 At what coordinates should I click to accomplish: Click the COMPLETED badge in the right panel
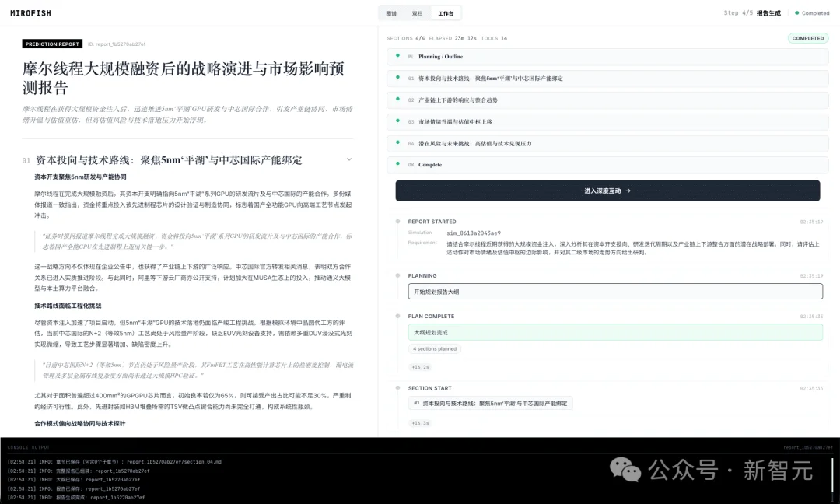click(808, 38)
